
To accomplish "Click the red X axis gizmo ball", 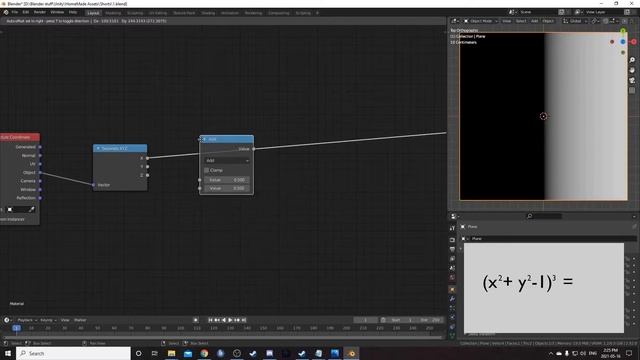I will point(634,42).
